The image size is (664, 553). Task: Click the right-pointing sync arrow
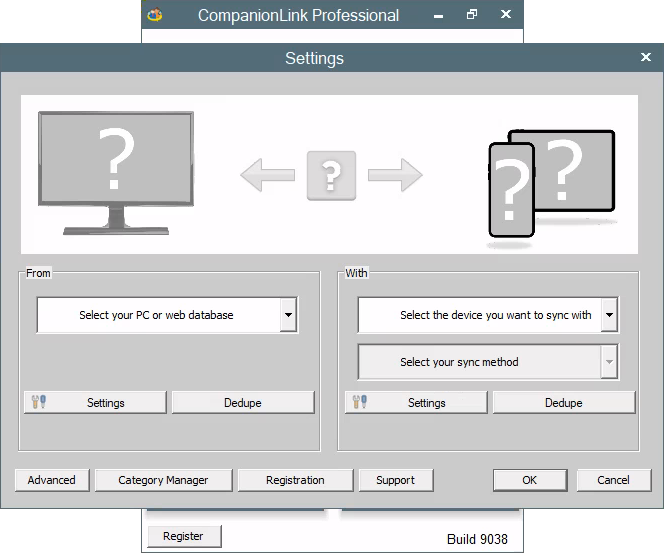click(395, 175)
